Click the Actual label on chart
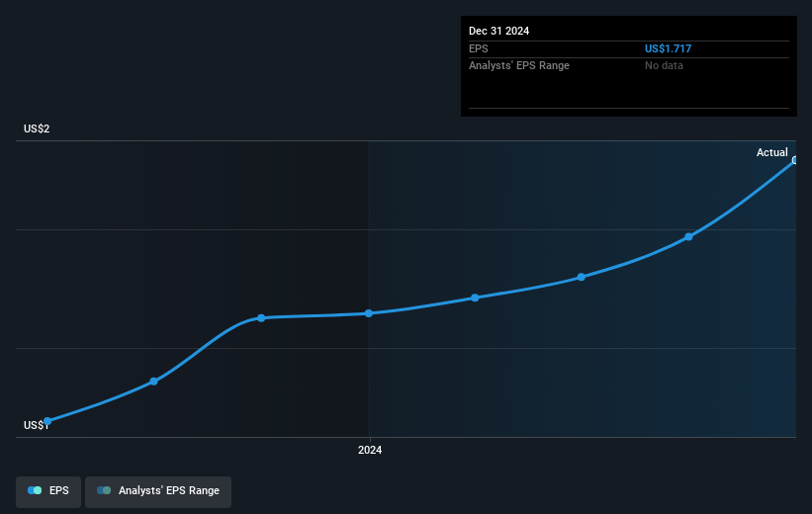Image resolution: width=812 pixels, height=514 pixels. pyautogui.click(x=771, y=152)
